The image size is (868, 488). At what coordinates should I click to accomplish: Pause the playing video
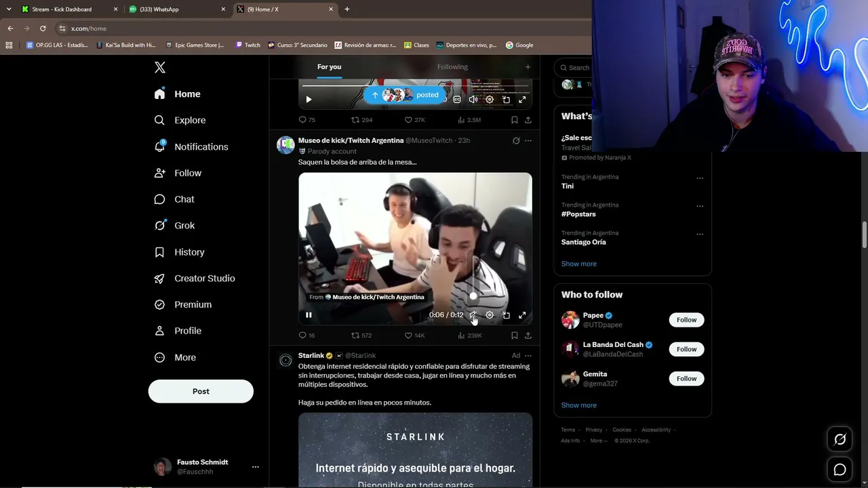click(309, 315)
